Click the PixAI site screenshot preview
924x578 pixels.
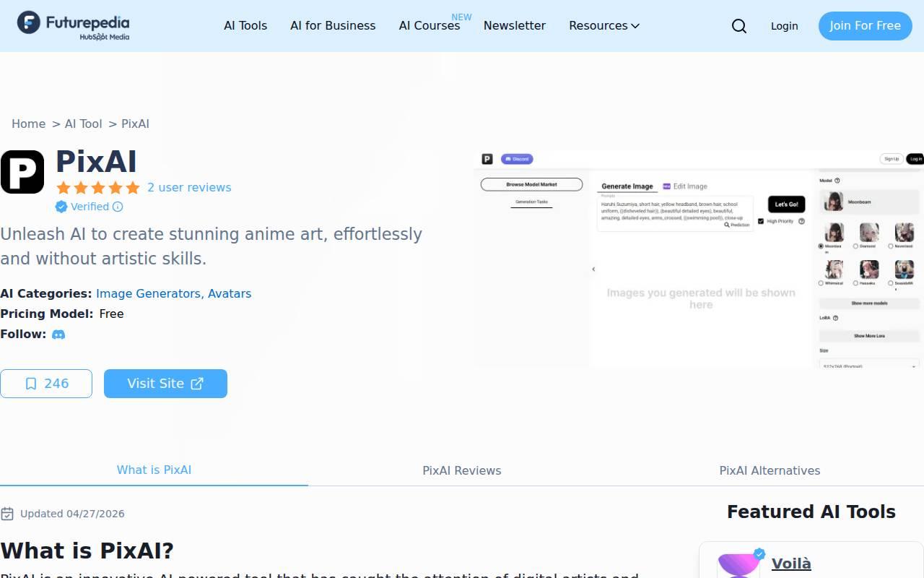[x=699, y=259]
